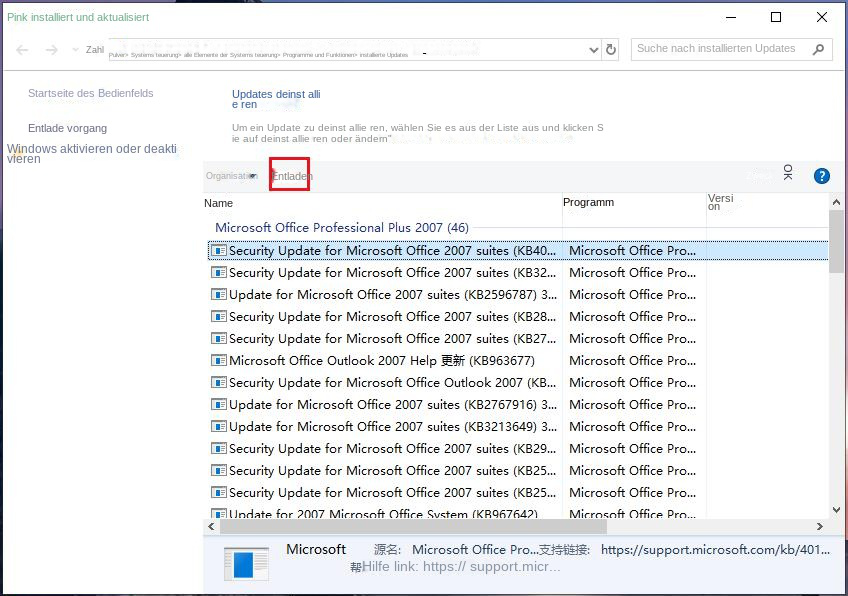Open the Entlade vorgang link
This screenshot has height=596, width=848.
pyautogui.click(x=68, y=128)
